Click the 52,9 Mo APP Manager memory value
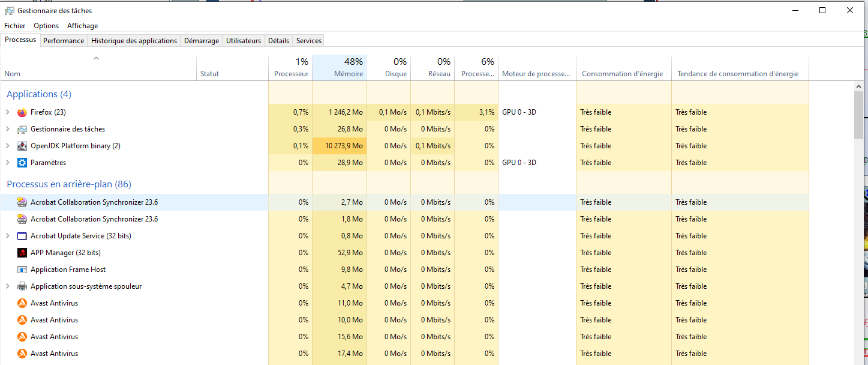 click(340, 253)
